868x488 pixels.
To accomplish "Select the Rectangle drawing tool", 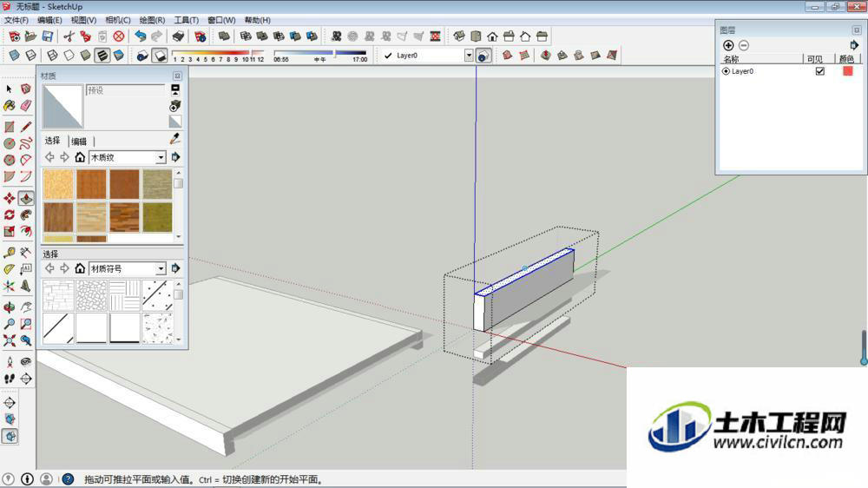I will click(x=9, y=127).
